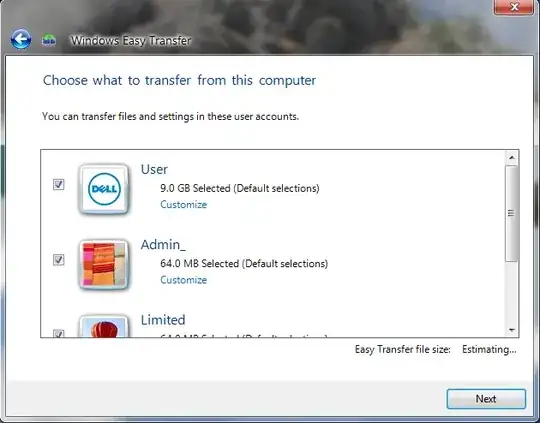540x423 pixels.
Task: Click the Admin_ account name
Action: point(163,245)
